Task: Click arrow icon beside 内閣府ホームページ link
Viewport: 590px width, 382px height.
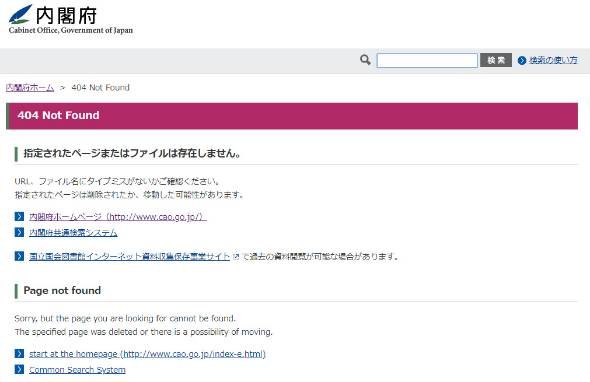Action: click(19, 216)
